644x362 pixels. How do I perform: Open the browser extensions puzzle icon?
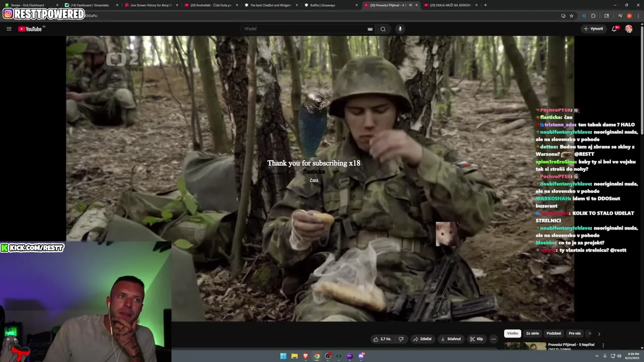tap(593, 16)
